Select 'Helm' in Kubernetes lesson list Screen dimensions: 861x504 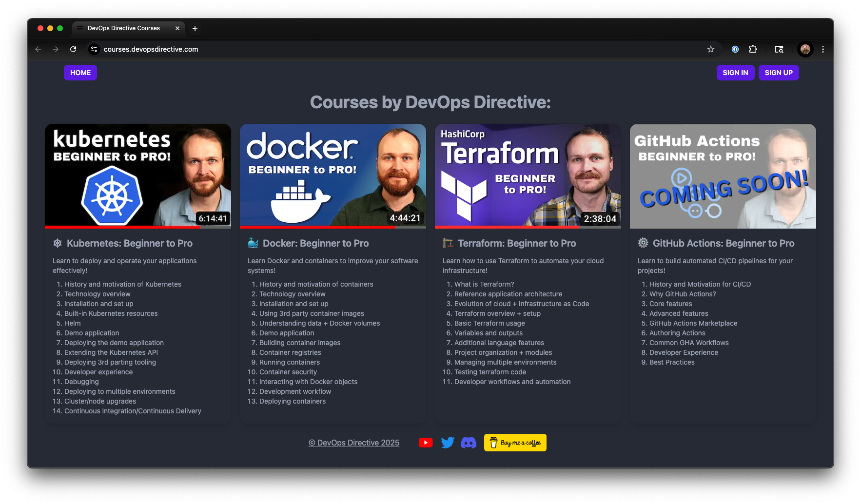(73, 323)
